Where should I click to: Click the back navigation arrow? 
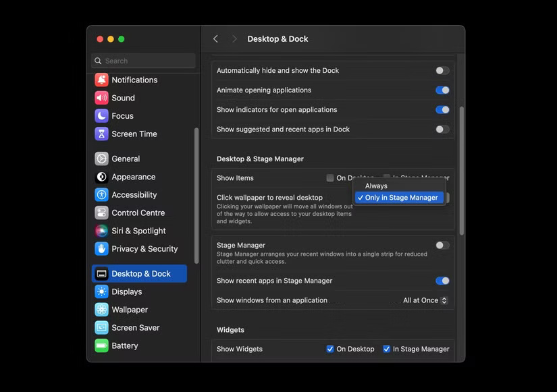[x=215, y=38]
